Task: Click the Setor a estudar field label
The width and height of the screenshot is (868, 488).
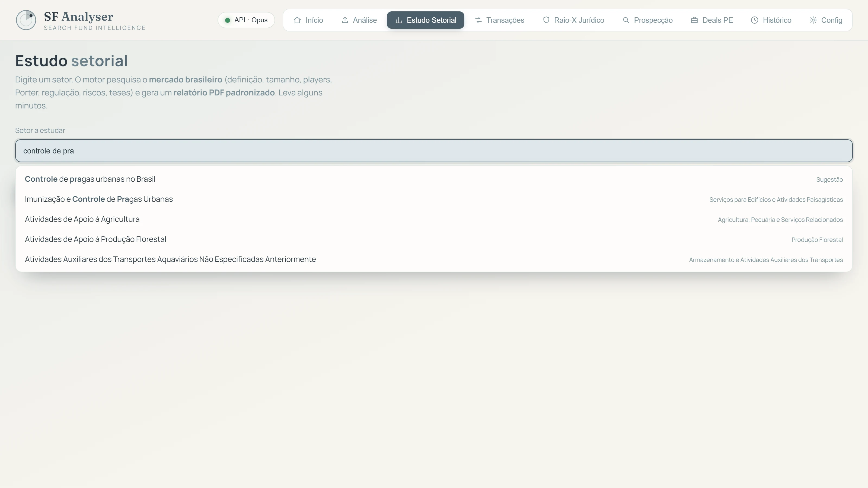Action: point(40,130)
